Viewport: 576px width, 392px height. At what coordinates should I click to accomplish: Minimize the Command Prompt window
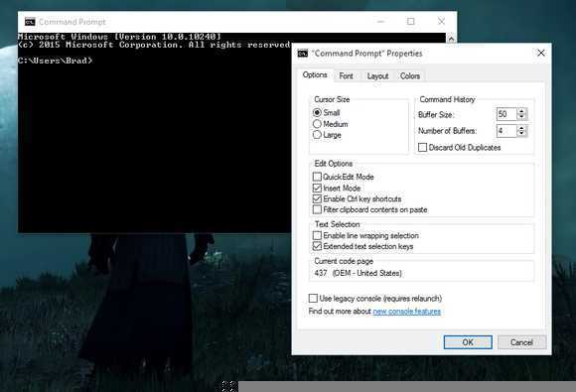coord(380,22)
